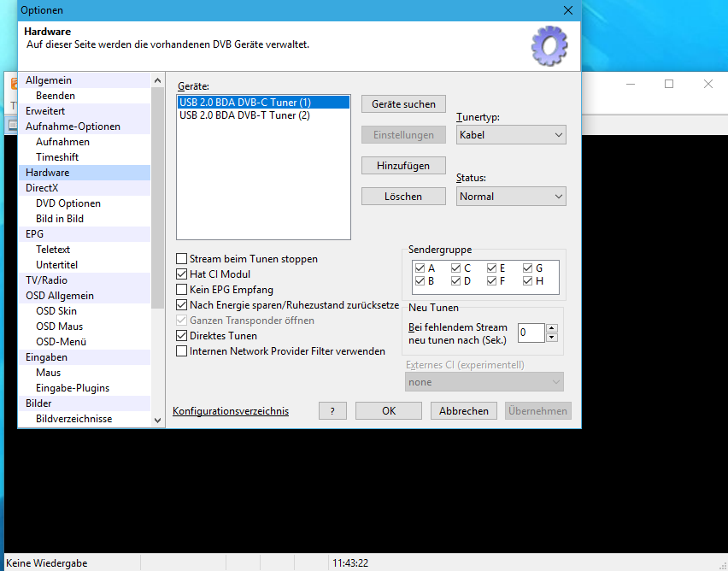Open OSD Maus page
Image resolution: width=728 pixels, height=571 pixels.
pos(85,327)
